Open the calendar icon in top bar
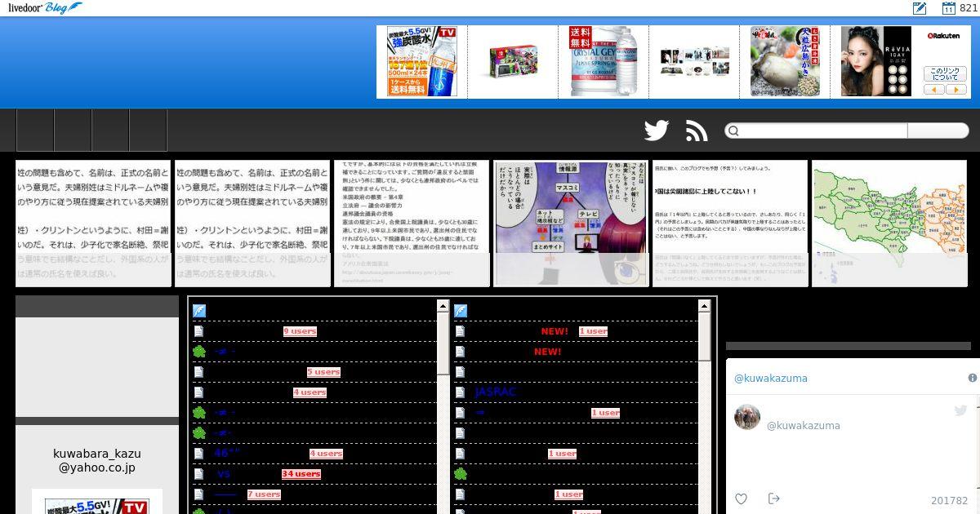980x514 pixels. 949,8
